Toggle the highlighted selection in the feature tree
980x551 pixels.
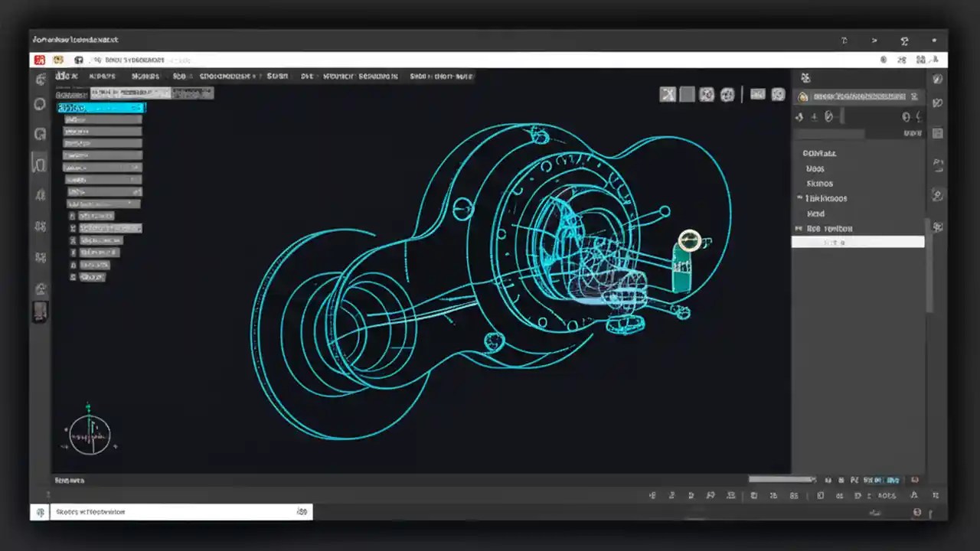coord(101,107)
